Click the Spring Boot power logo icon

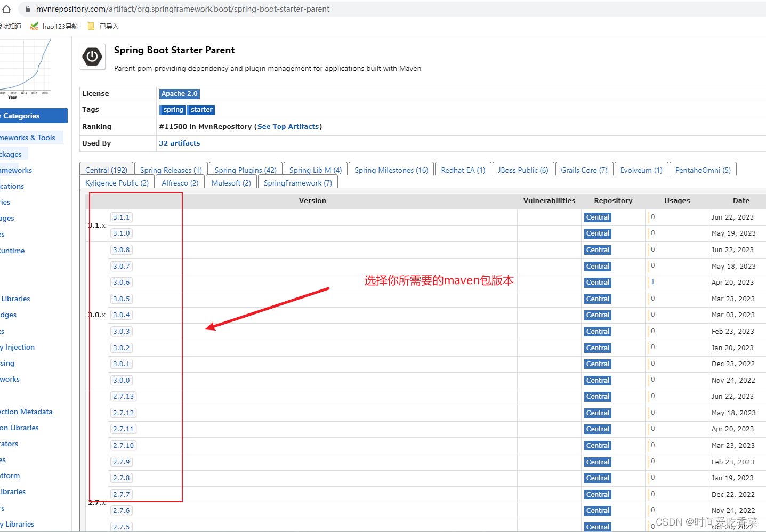[x=92, y=57]
